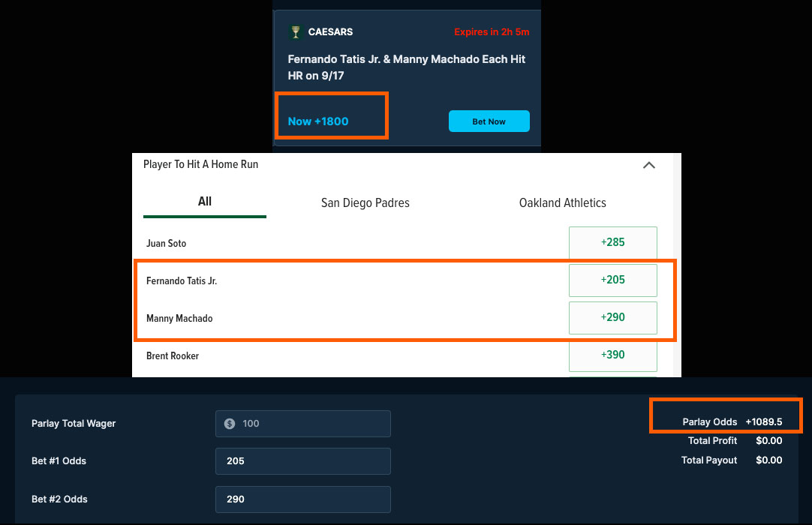The width and height of the screenshot is (812, 525).
Task: Switch to the Oakland Athletics tab
Action: pyautogui.click(x=562, y=203)
